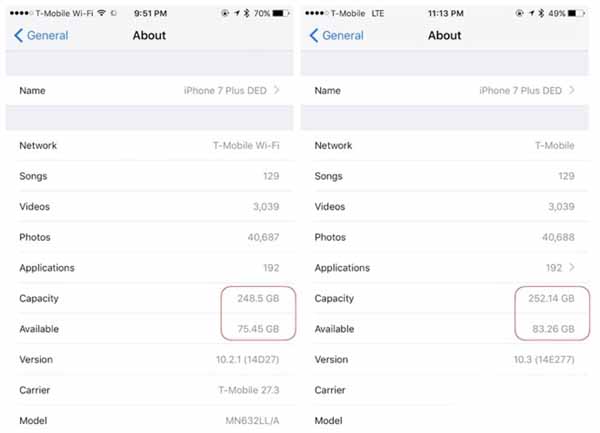Tap Model row showing MN632LL/A
600x433 pixels.
pyautogui.click(x=150, y=420)
